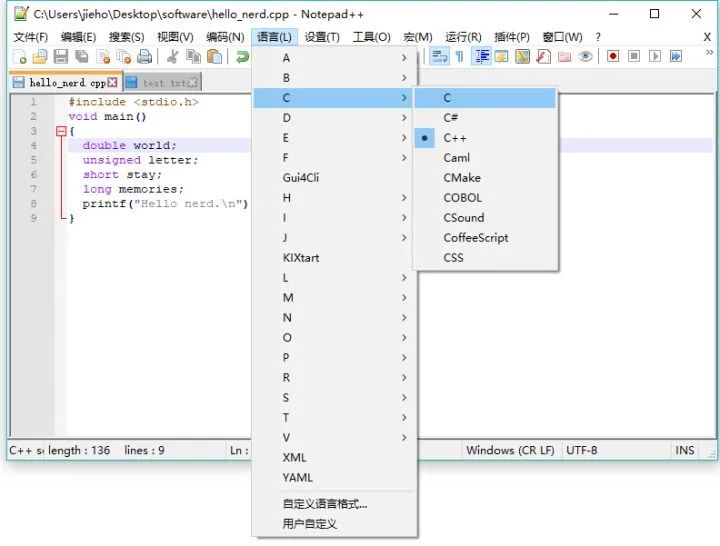
Task: Select CMake language in submenu
Action: click(x=485, y=178)
